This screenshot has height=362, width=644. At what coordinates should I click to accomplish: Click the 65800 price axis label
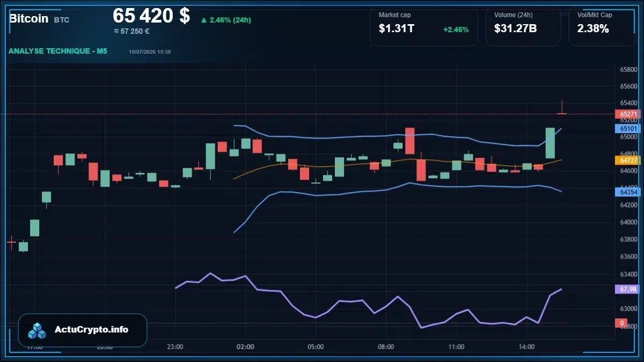[x=628, y=70]
